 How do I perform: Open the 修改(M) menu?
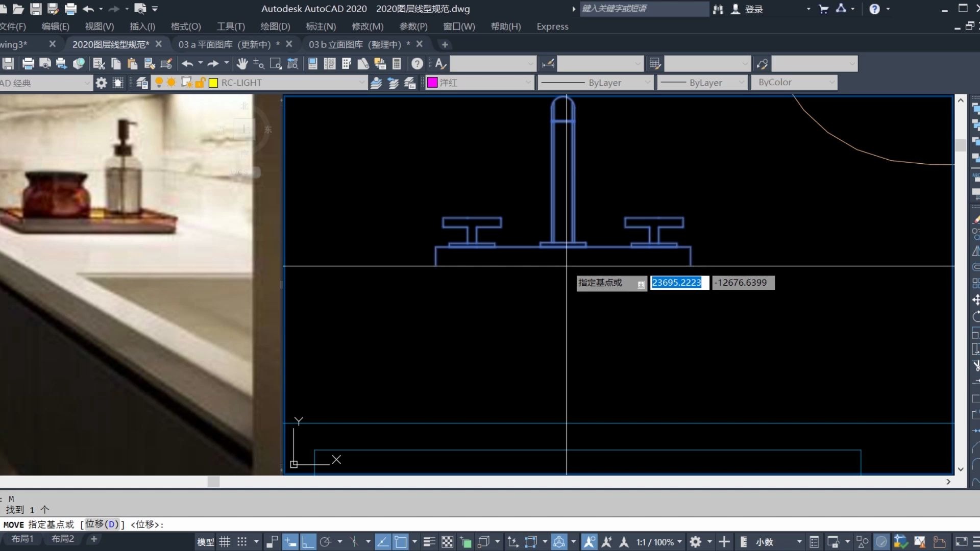click(x=367, y=27)
